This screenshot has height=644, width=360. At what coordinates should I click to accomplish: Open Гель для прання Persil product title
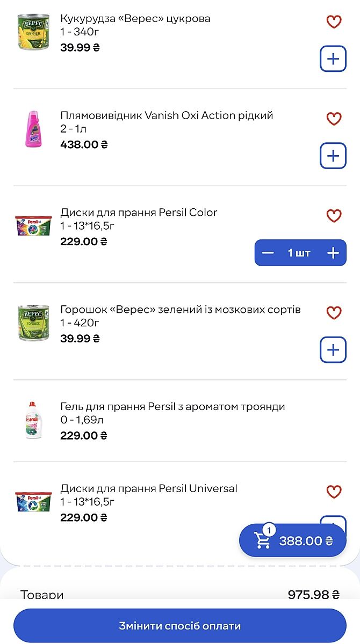(172, 407)
